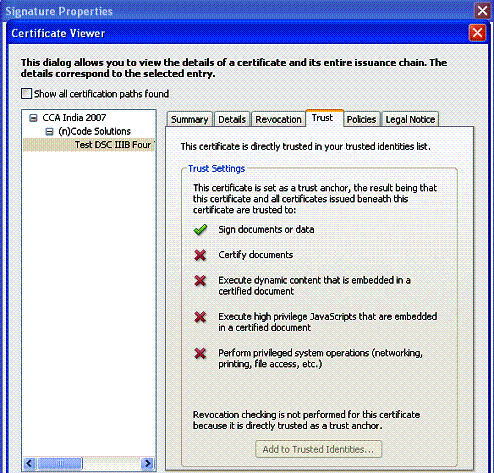Collapse the CCA India 2007 node
The width and height of the screenshot is (494, 473).
click(33, 118)
